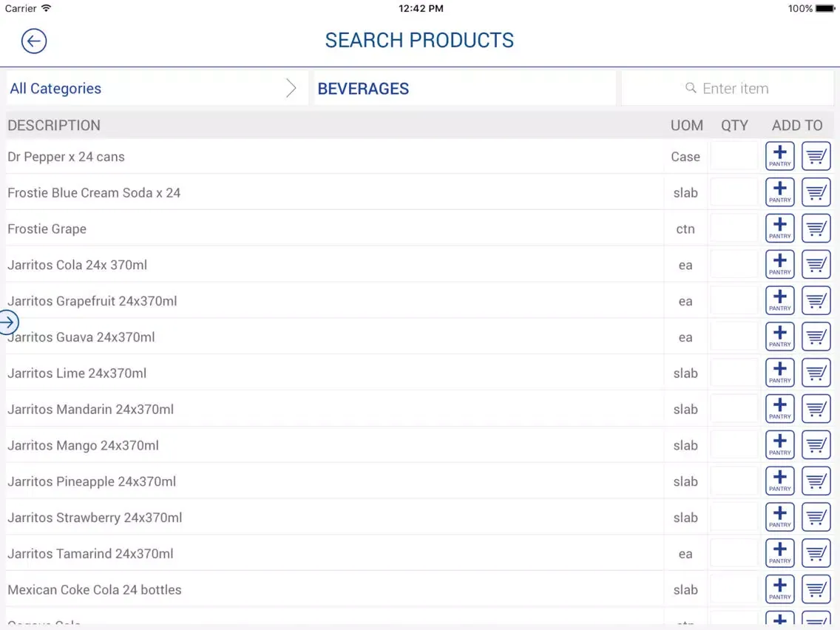Add Jarritos Mango to pantry
Image resolution: width=840 pixels, height=630 pixels.
(x=779, y=444)
